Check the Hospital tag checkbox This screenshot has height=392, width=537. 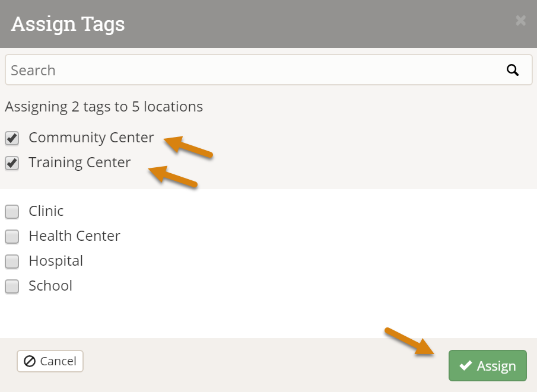point(12,262)
